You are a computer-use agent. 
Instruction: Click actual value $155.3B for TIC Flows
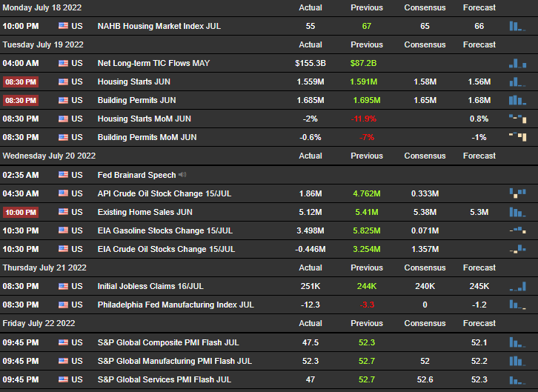coord(310,63)
